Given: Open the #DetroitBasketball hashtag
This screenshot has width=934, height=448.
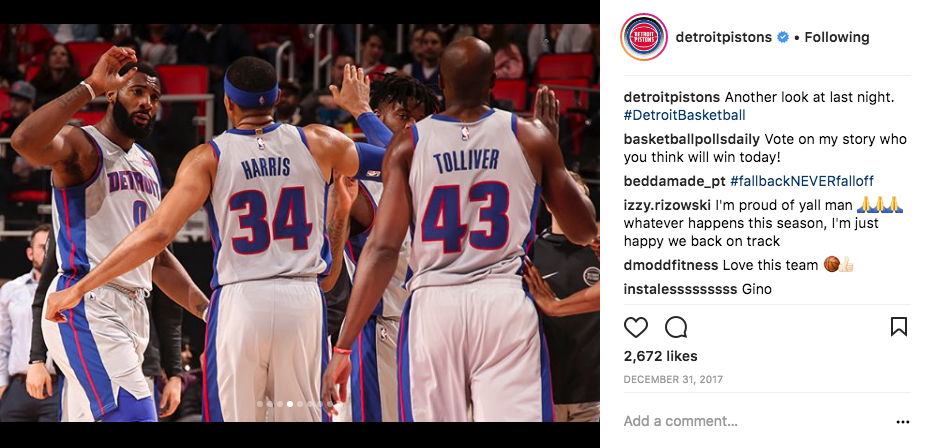Looking at the screenshot, I should pyautogui.click(x=684, y=115).
